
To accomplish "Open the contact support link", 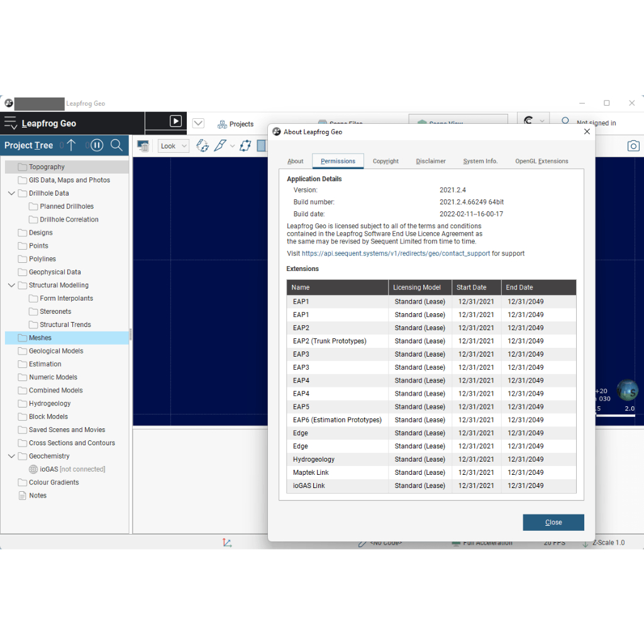I will click(396, 253).
